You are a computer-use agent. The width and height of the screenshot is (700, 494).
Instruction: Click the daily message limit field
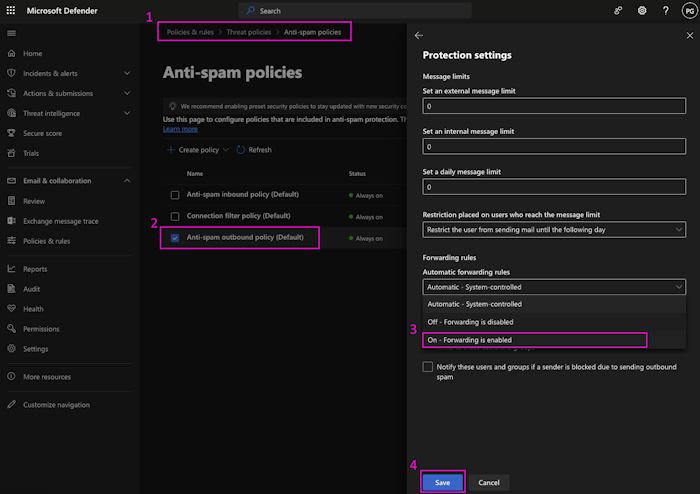(554, 187)
